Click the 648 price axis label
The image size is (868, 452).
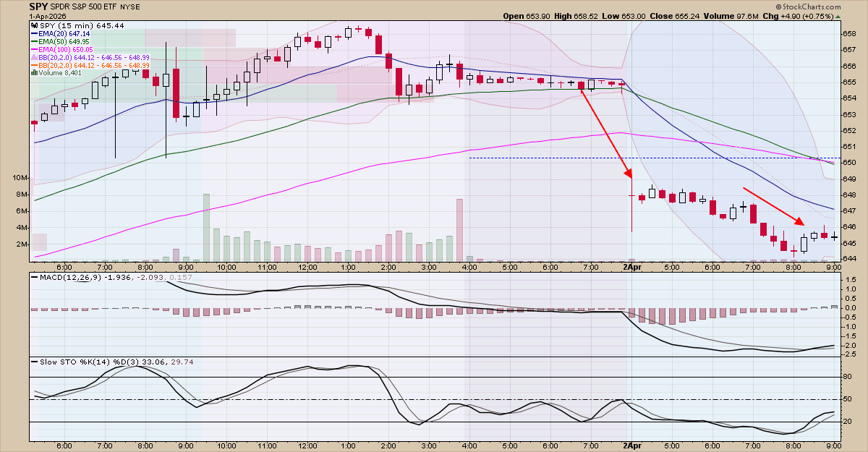pyautogui.click(x=850, y=195)
